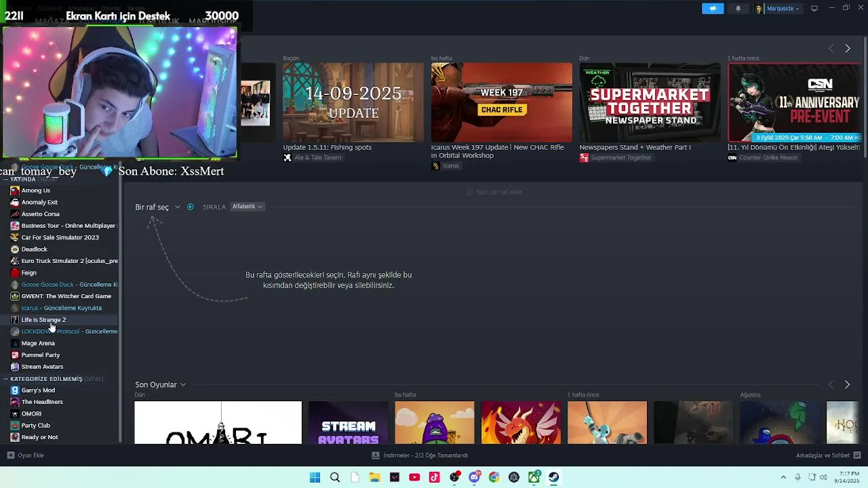This screenshot has height=488, width=868.
Task: Open İndirmeler downloads status
Action: coord(420,455)
